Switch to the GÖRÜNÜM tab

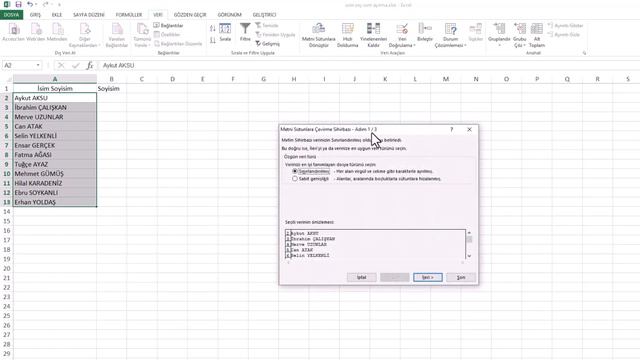229,15
